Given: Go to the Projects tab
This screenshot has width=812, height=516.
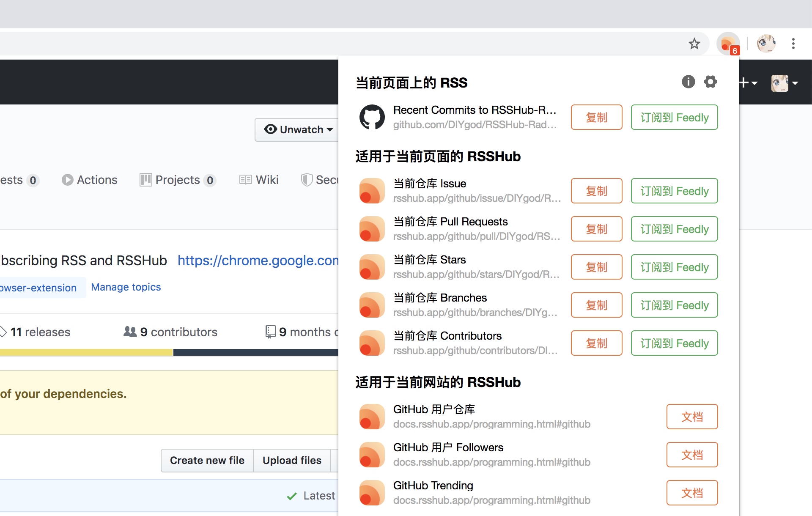Looking at the screenshot, I should tap(178, 180).
